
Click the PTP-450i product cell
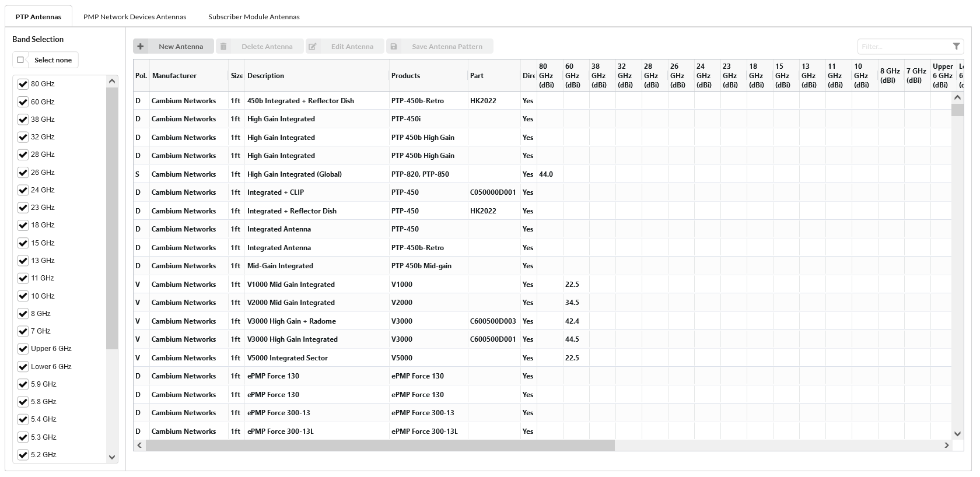point(428,119)
